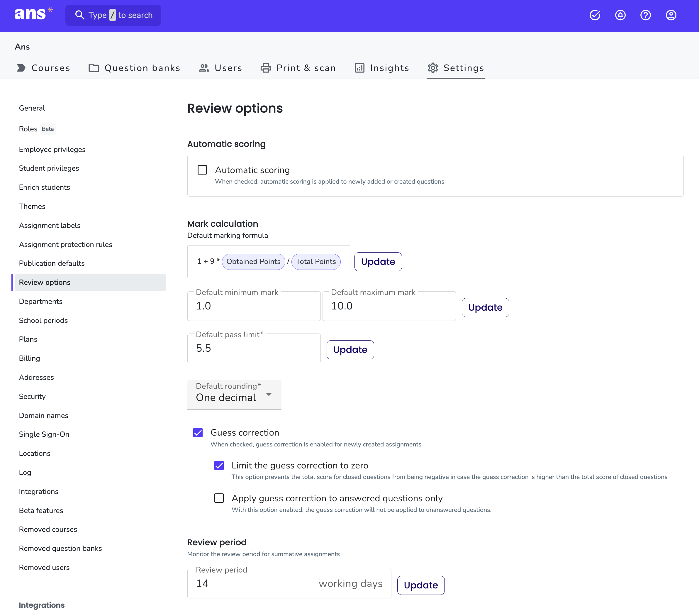
Task: Open Plans settings
Action: 28,339
